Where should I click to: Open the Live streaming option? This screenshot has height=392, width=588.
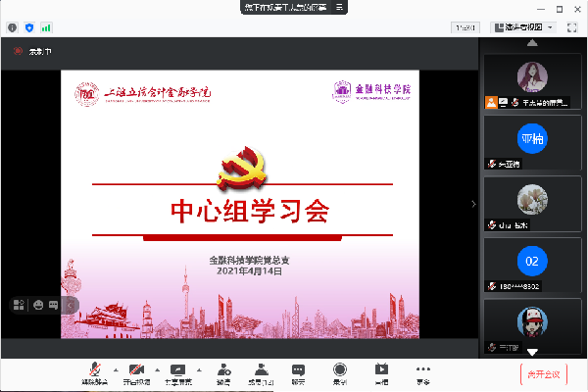coord(381,370)
